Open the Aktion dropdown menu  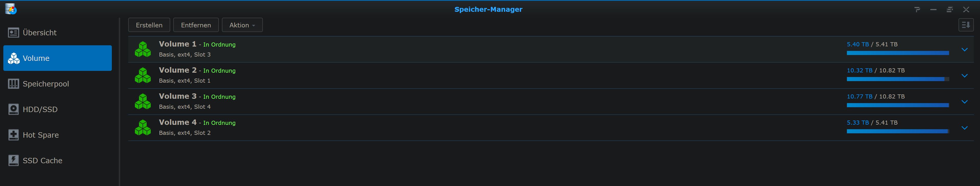242,25
